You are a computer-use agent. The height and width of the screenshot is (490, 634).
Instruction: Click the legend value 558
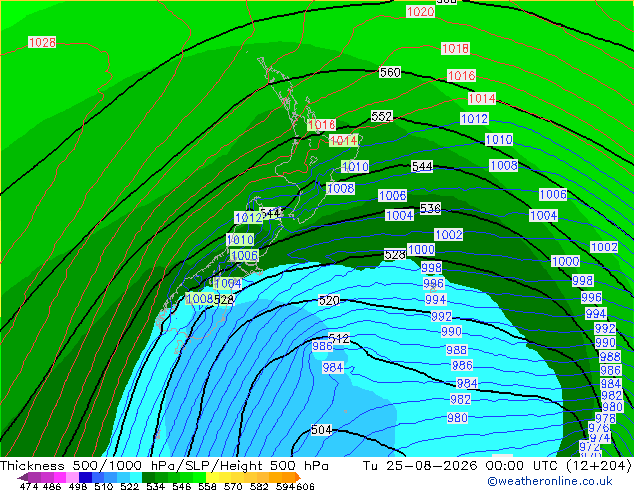click(207, 486)
